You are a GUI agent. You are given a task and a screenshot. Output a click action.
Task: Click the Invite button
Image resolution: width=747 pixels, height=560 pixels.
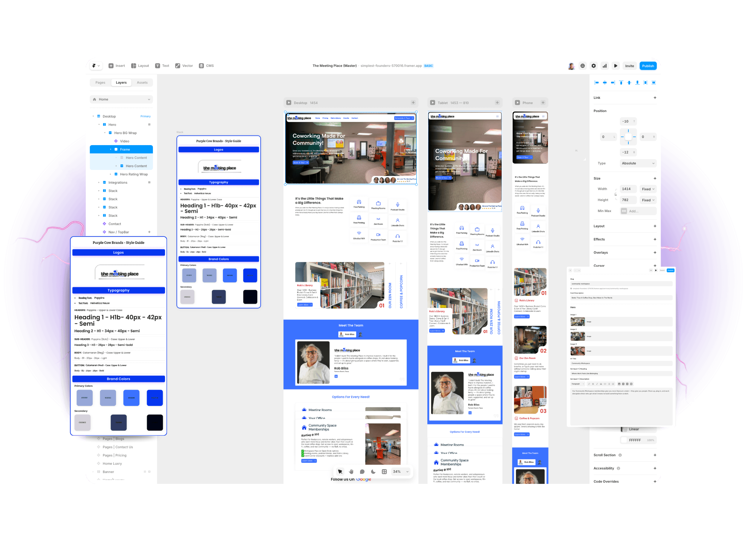tap(630, 66)
